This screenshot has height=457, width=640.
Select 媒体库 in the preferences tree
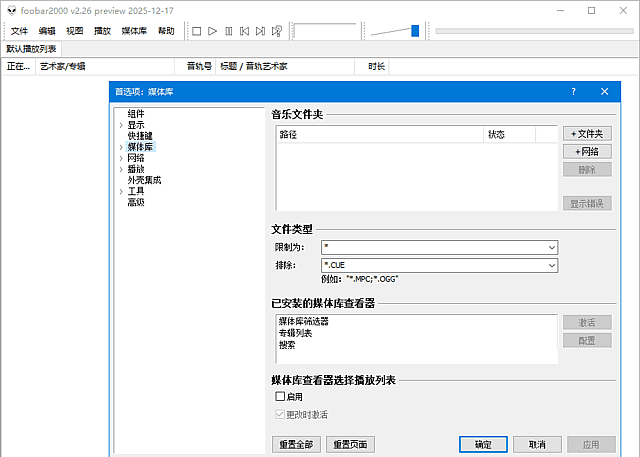[140, 147]
